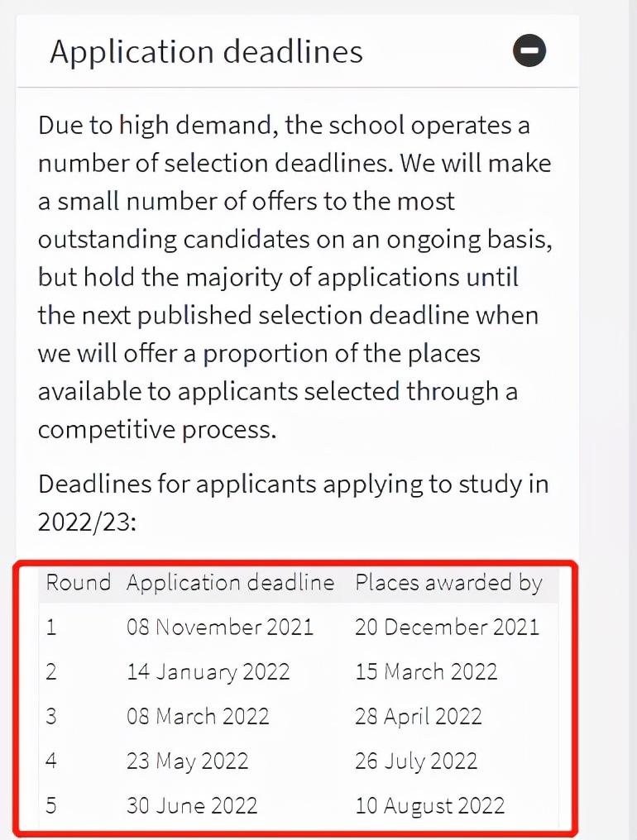Select the 30 June 2022 deadline
This screenshot has height=840, width=637.
point(192,805)
